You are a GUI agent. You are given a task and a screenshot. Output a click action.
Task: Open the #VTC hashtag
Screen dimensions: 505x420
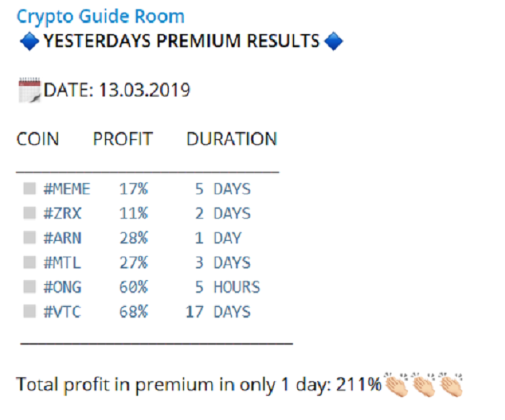[x=62, y=312]
